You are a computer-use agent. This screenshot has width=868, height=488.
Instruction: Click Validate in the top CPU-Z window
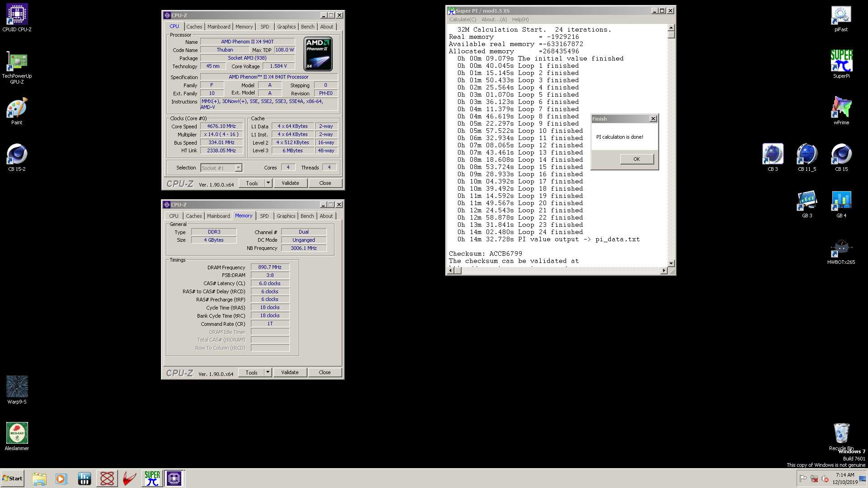click(290, 183)
